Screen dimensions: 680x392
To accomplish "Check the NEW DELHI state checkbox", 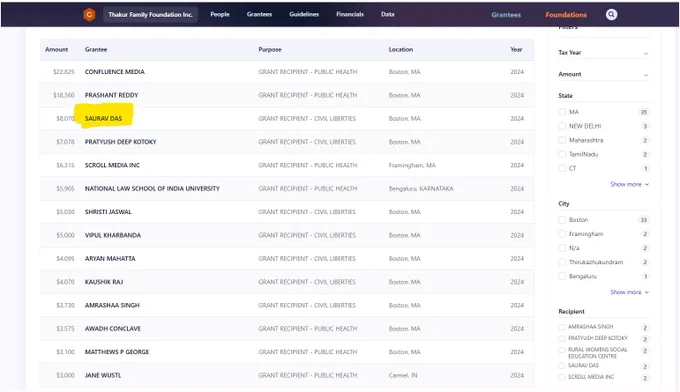I will click(x=562, y=126).
